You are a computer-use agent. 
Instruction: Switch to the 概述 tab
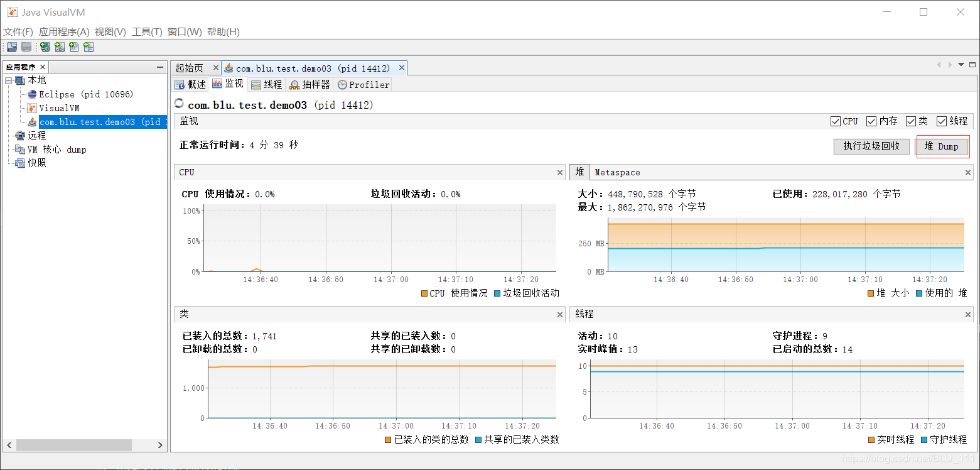[190, 84]
